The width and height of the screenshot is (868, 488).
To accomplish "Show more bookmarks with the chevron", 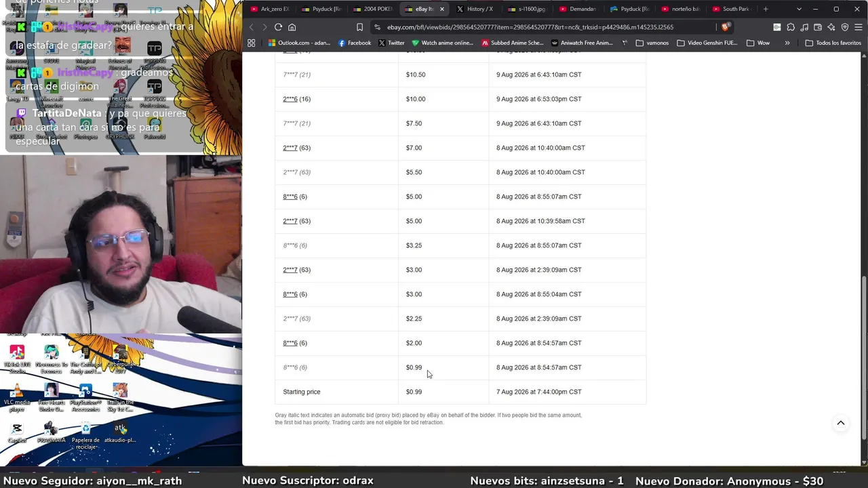I will click(x=787, y=43).
